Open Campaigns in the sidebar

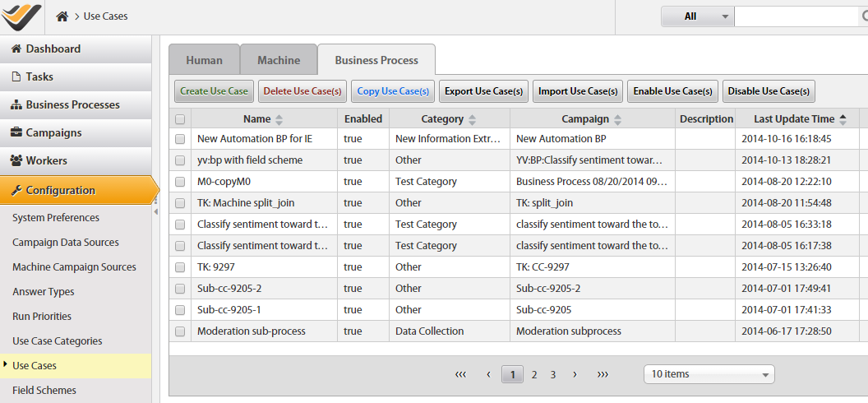tap(76, 133)
